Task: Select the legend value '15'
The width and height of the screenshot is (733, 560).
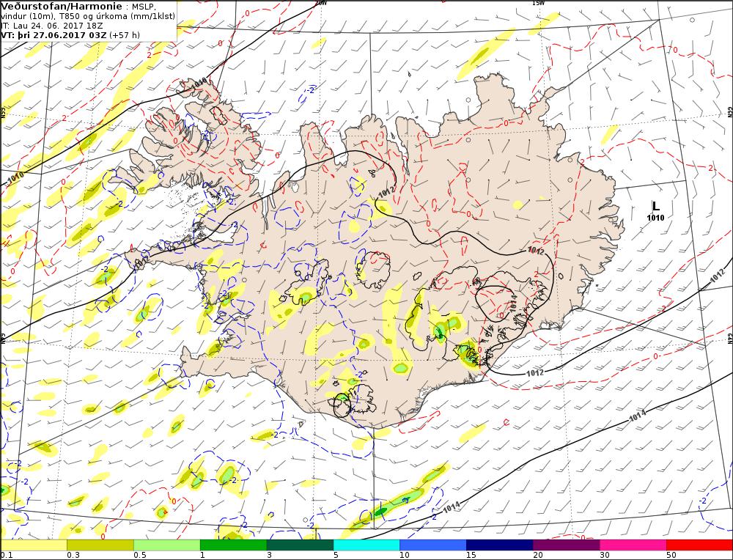Action: 471,556
